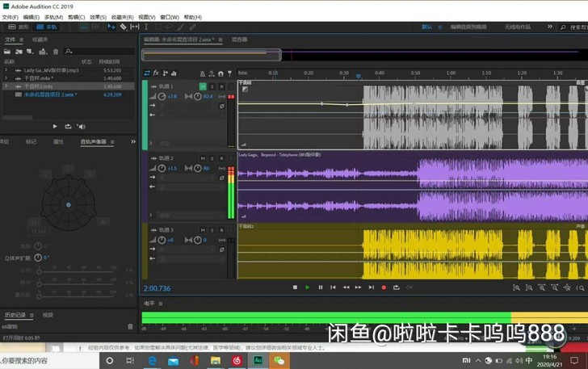Click the fx effects icon above tracks

[x=156, y=73]
